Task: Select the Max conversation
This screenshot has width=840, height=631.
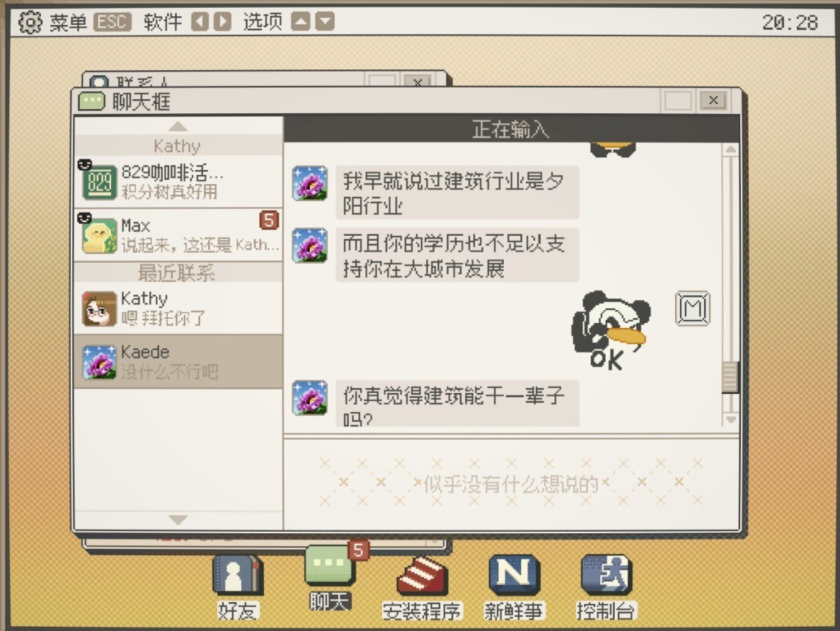Action: click(x=178, y=235)
